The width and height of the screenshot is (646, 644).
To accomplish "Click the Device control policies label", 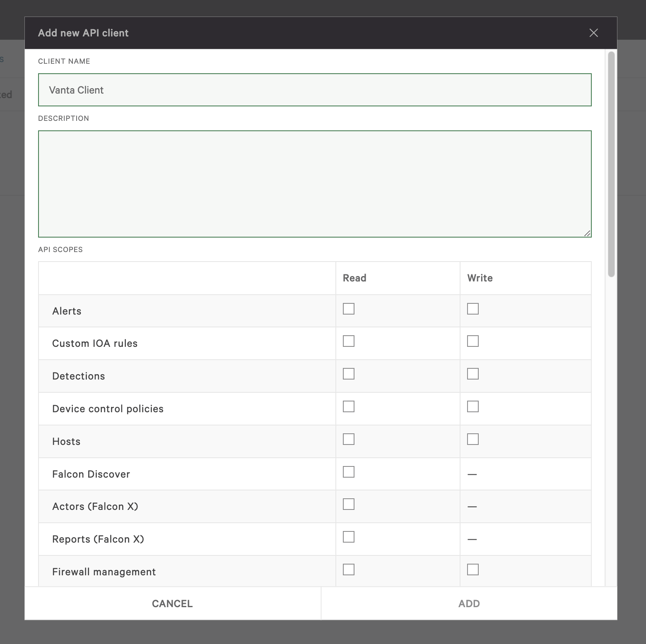I will pos(108,409).
